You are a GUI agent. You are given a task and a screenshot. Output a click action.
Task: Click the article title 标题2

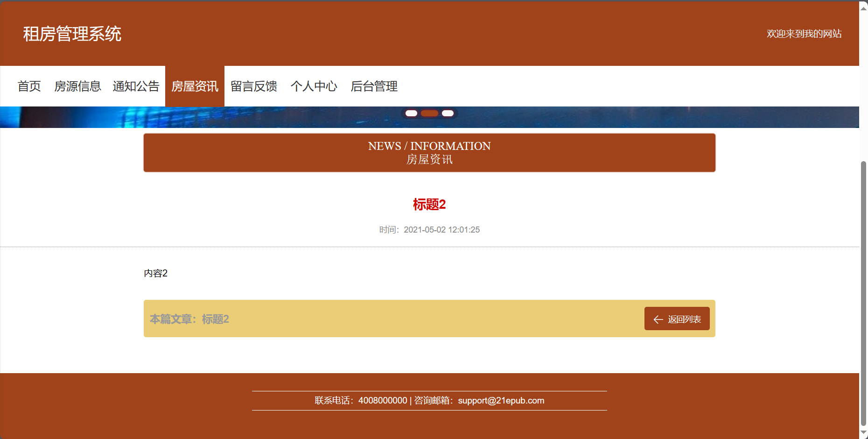coord(429,205)
